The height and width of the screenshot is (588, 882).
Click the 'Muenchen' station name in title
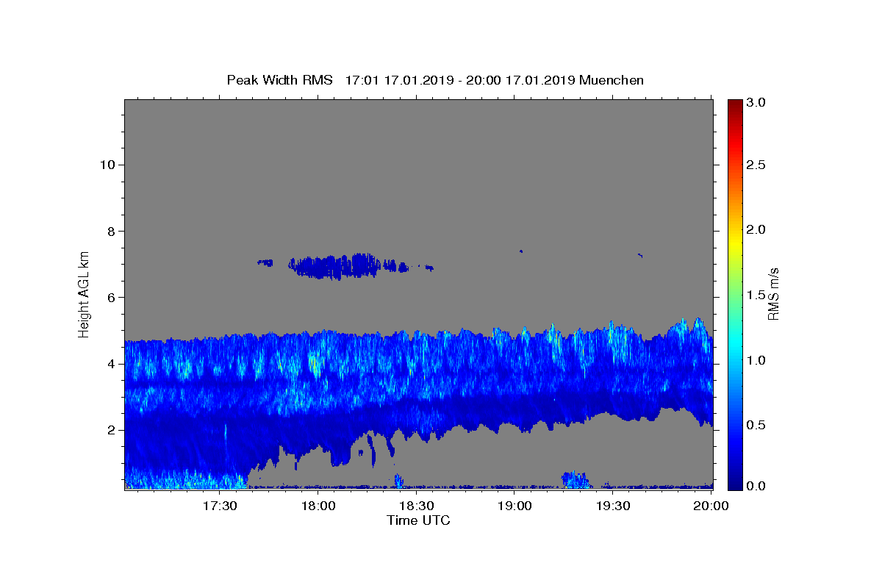point(612,80)
